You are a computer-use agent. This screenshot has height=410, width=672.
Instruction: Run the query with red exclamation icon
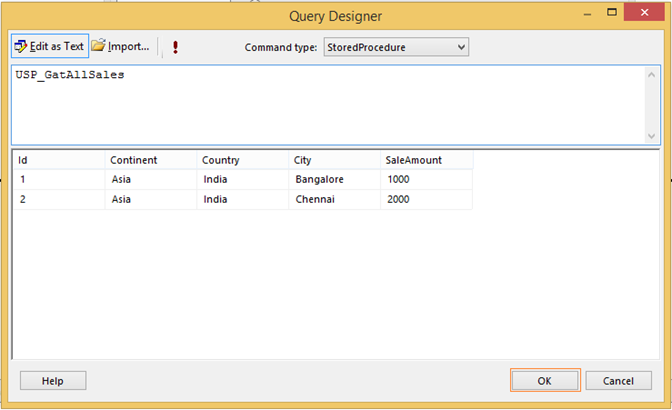point(176,47)
